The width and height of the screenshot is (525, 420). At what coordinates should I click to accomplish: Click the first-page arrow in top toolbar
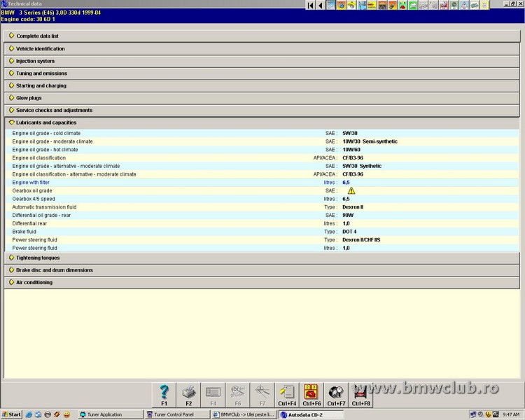coord(311,6)
